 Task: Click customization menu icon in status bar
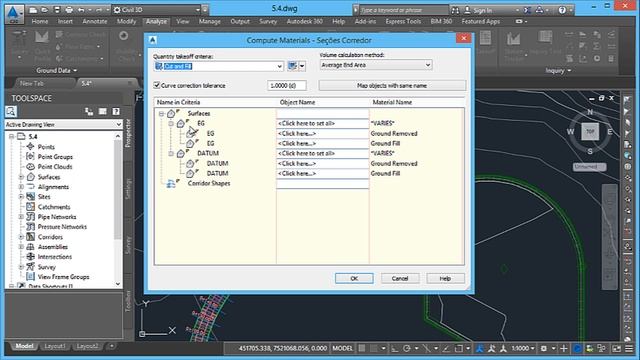(x=629, y=348)
